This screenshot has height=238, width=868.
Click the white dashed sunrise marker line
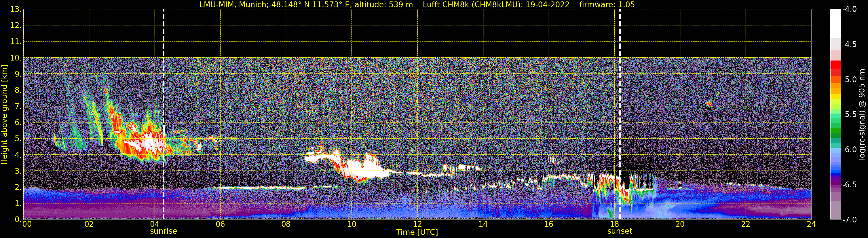164,115
